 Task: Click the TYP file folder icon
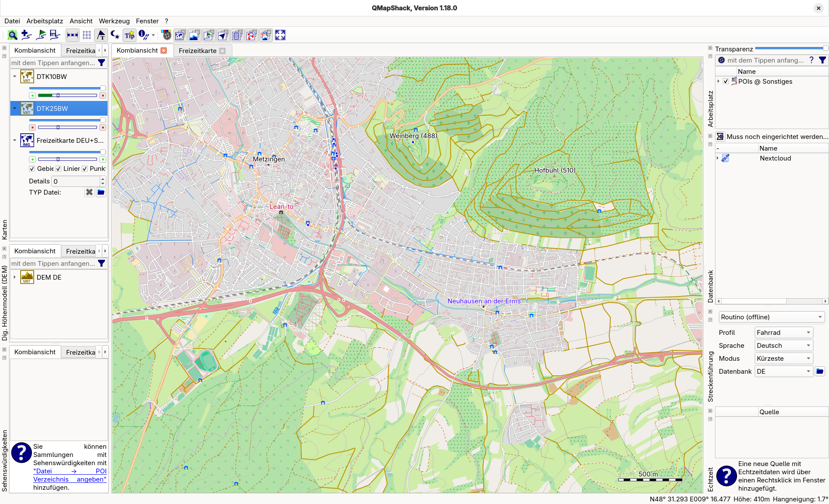[x=101, y=192]
